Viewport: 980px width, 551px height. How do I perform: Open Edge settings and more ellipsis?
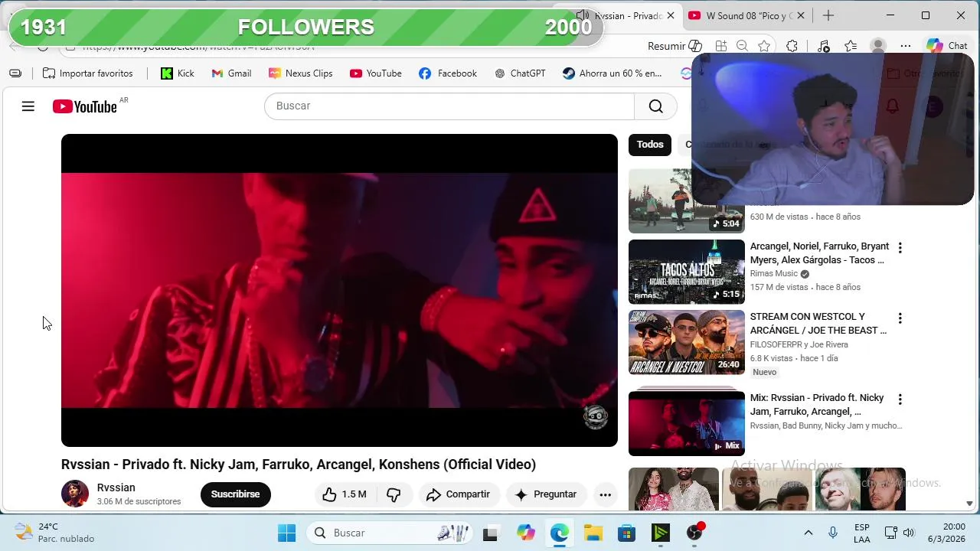pos(906,46)
